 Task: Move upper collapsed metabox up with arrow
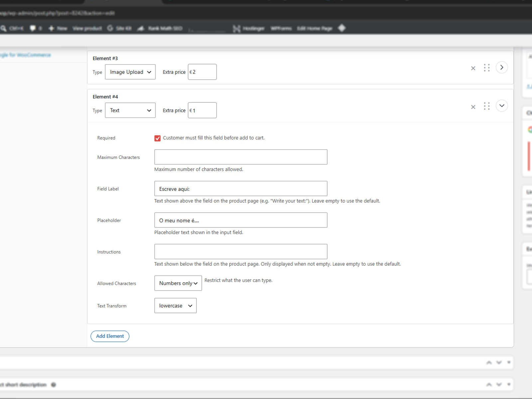point(489,362)
